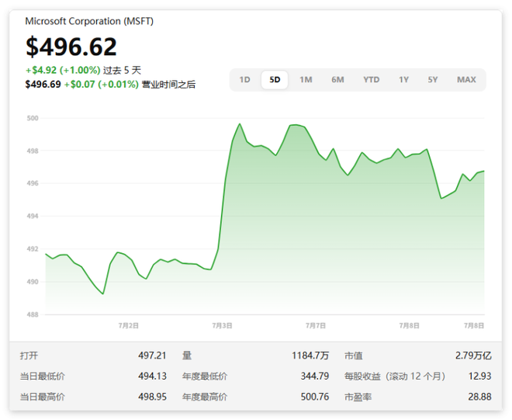Show the MAX historical range
512x420 pixels.
466,80
